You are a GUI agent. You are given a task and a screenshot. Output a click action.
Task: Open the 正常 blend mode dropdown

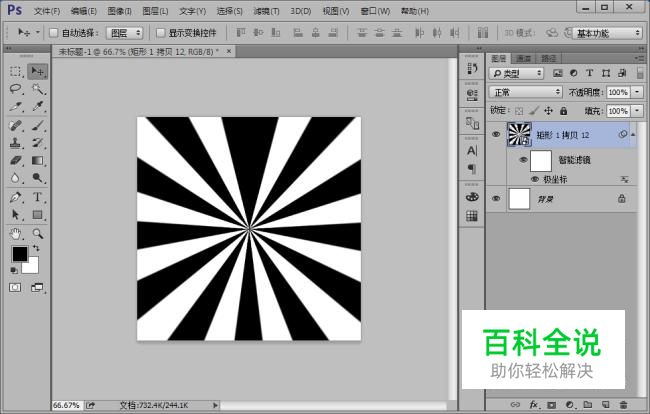(525, 92)
